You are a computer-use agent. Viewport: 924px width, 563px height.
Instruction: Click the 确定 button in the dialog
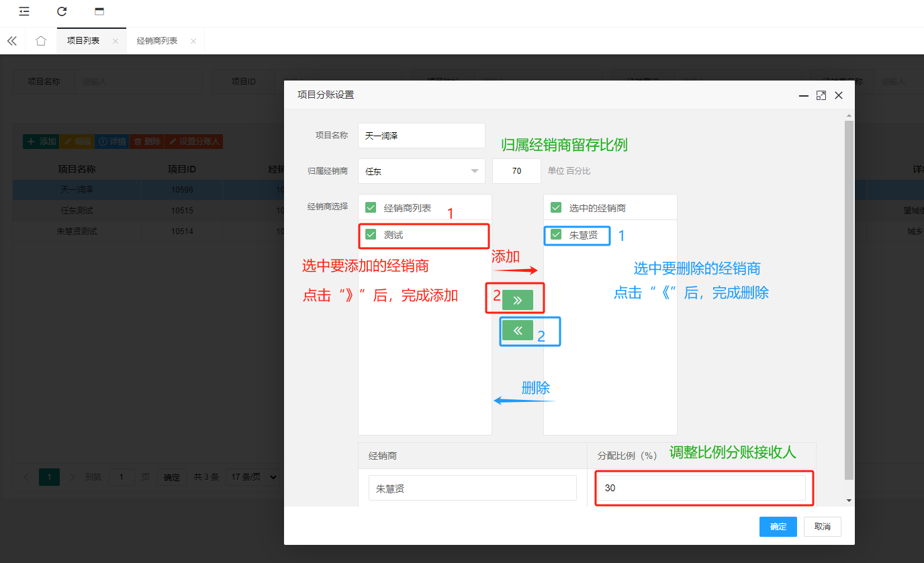point(778,527)
